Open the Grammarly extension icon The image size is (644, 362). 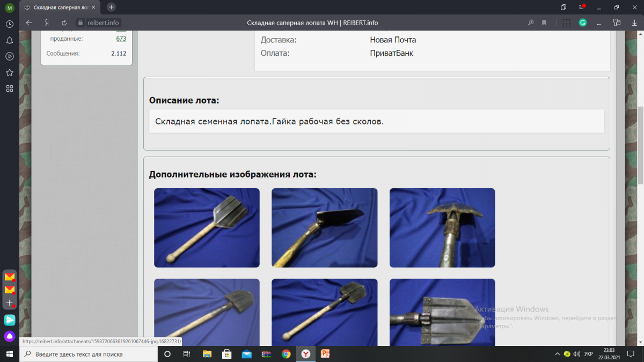pos(583,23)
